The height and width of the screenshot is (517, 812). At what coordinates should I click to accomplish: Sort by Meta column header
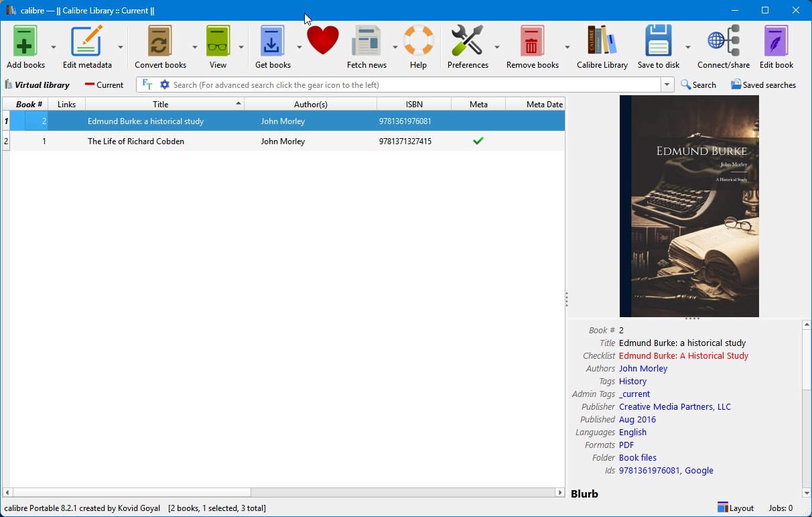click(478, 104)
